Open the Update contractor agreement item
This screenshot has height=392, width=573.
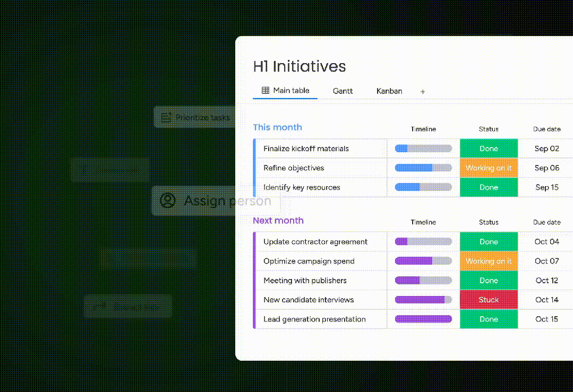315,242
